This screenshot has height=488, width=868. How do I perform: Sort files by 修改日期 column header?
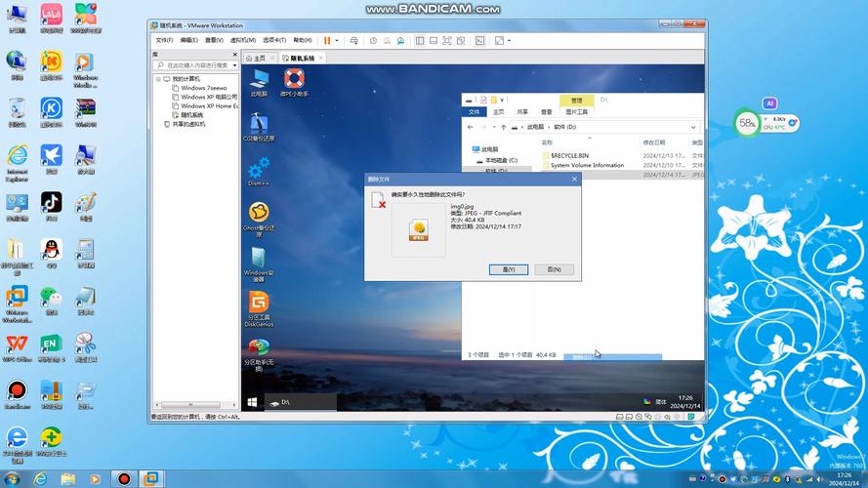click(654, 142)
